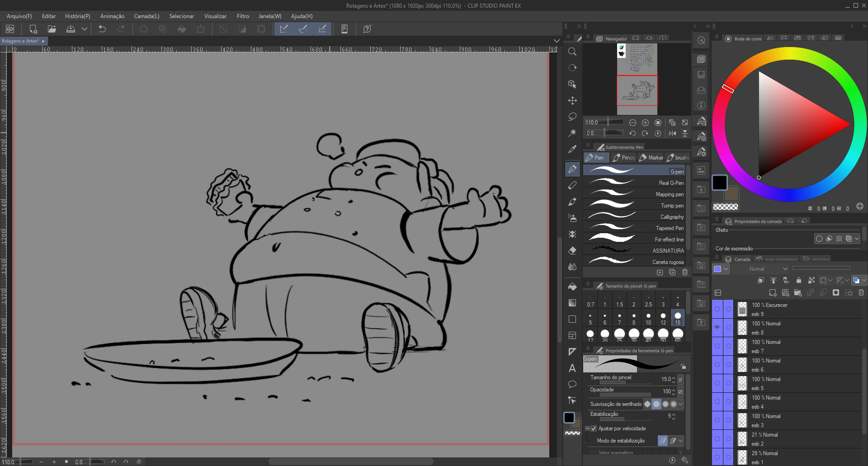
Task: Pick brush size 7 preset
Action: click(619, 318)
